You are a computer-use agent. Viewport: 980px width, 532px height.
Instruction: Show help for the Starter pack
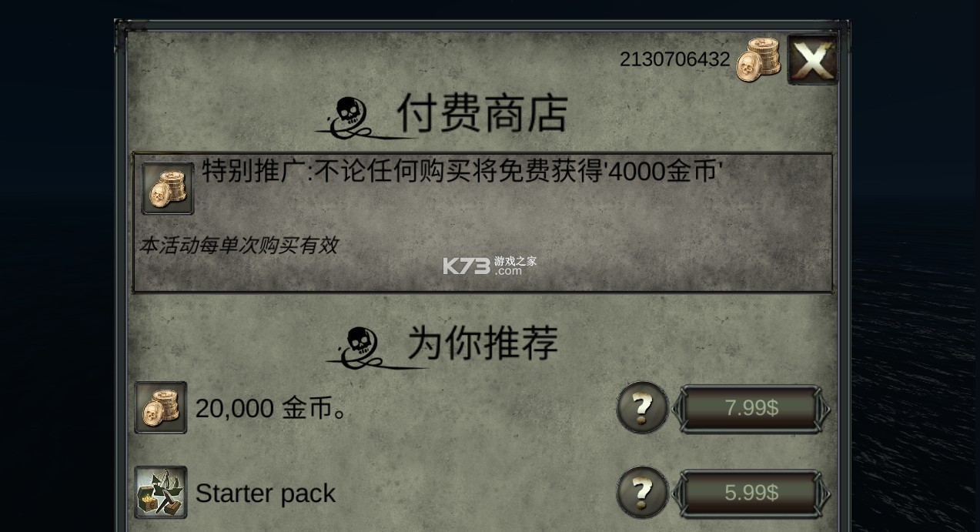[x=643, y=492]
